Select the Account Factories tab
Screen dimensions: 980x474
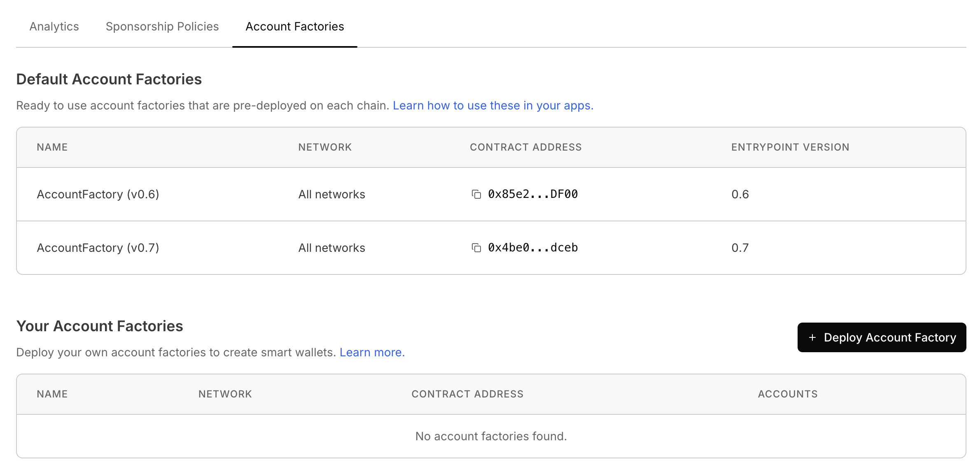[294, 26]
